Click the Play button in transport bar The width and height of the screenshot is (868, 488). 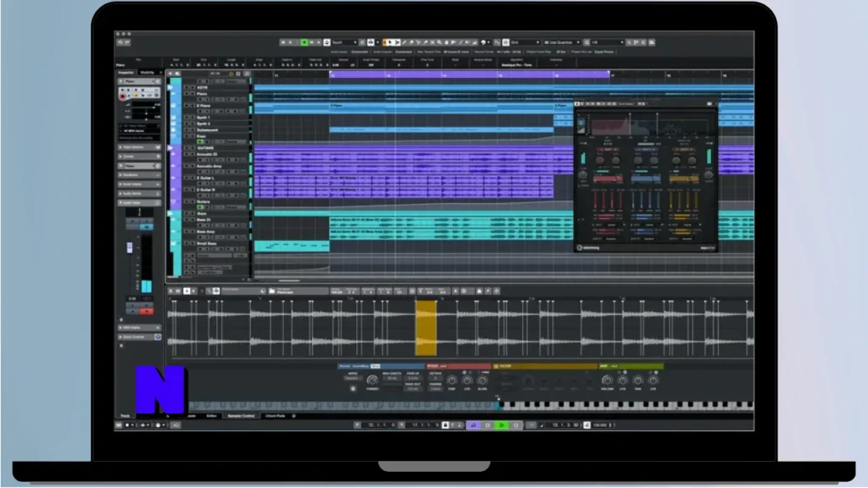tap(502, 425)
